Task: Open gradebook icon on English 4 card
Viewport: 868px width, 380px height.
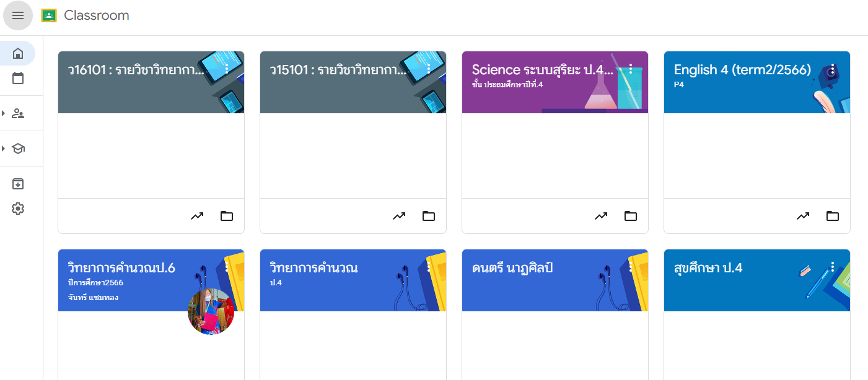Action: [803, 216]
